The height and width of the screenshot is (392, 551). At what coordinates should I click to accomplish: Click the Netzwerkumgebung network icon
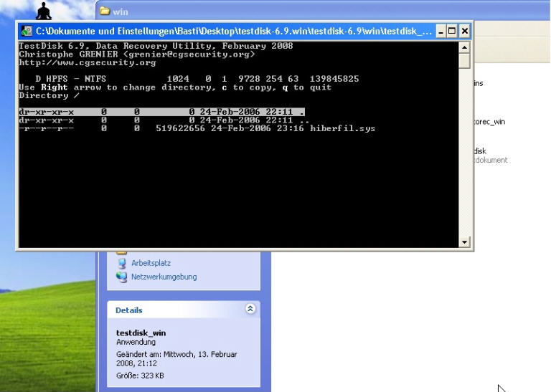tap(121, 277)
